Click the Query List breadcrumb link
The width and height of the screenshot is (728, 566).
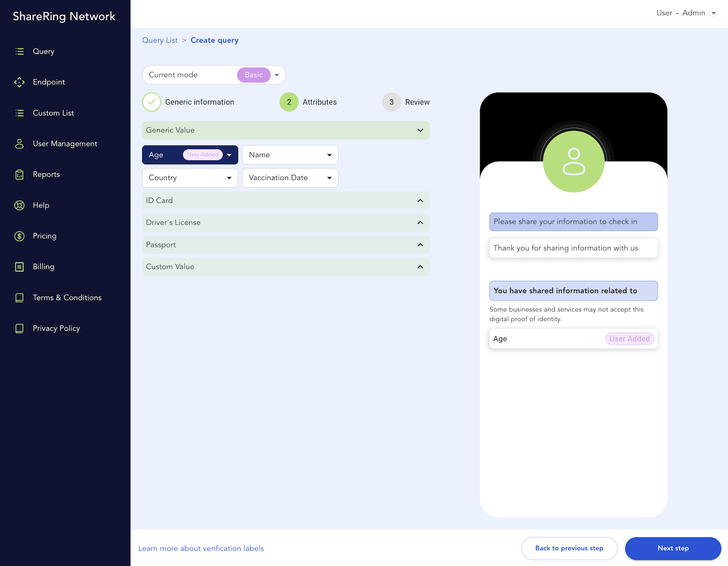tap(160, 41)
